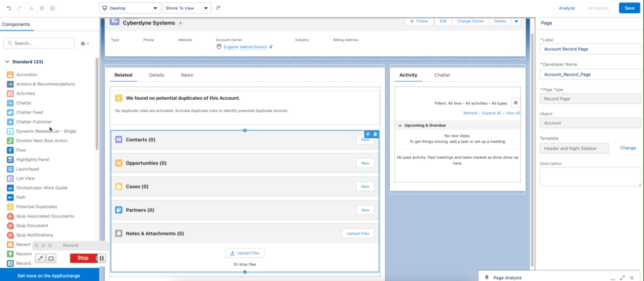Click New button for Opportunities
This screenshot has height=281, width=644.
click(365, 163)
